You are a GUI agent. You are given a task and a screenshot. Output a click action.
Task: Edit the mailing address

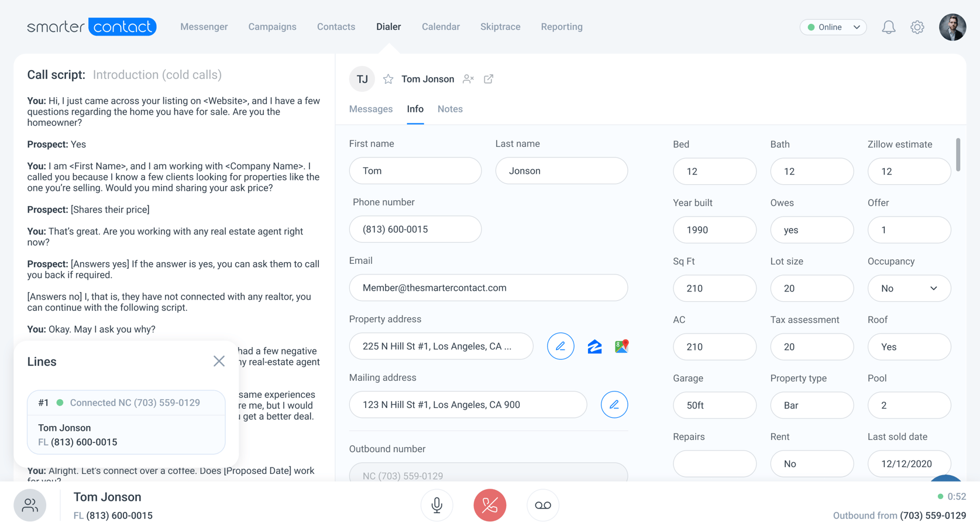pyautogui.click(x=614, y=404)
